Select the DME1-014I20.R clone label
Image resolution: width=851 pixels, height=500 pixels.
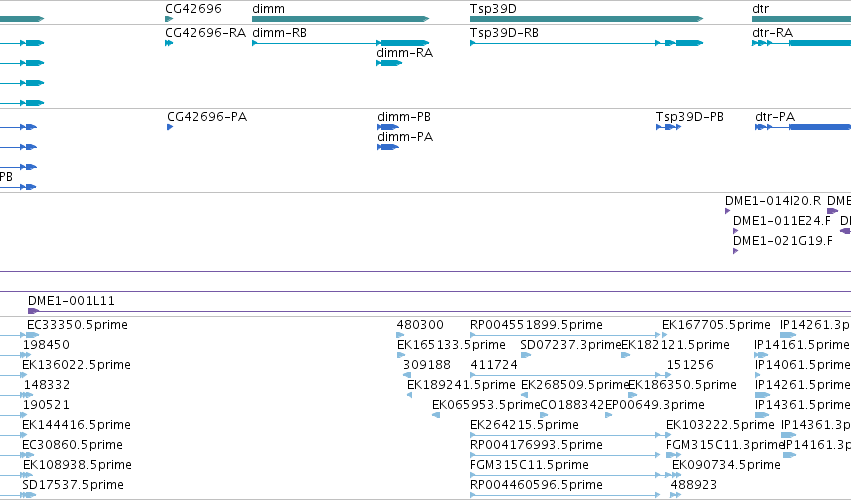[x=773, y=201]
